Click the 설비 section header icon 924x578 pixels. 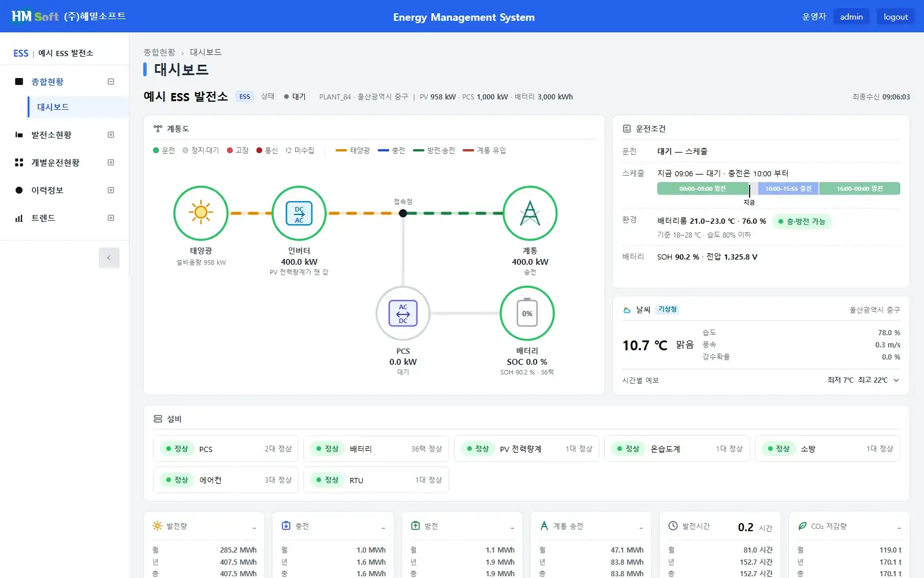point(158,418)
